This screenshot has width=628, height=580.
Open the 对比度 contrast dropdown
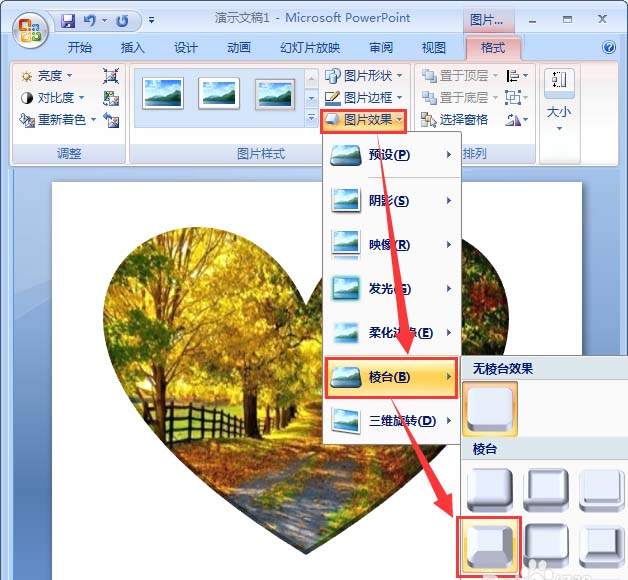coord(52,98)
